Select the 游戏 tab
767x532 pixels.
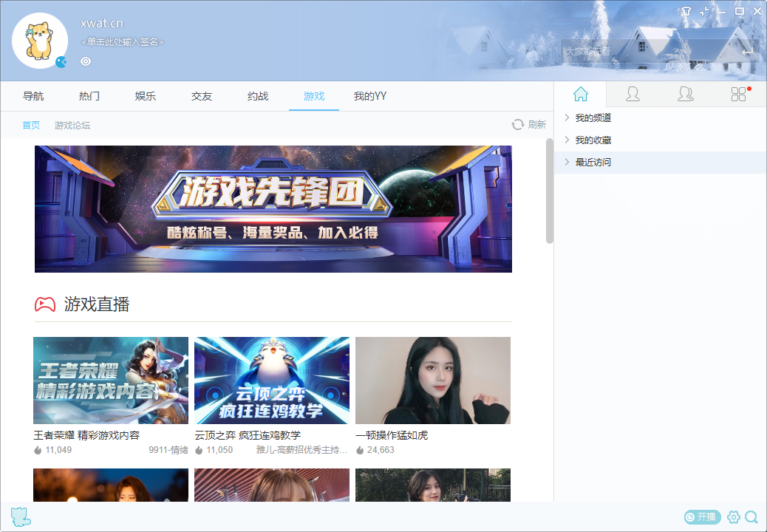(314, 96)
